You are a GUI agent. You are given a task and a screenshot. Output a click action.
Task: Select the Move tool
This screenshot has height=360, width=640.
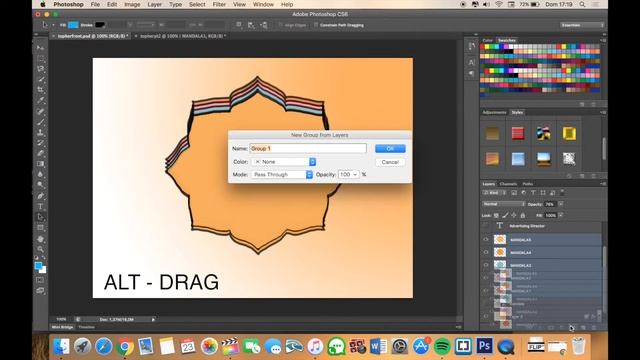40,48
